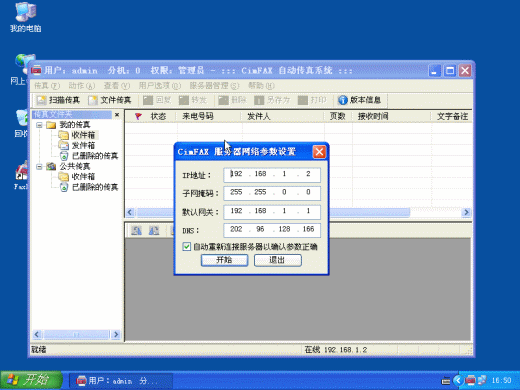Open 我的电脑 desktop icon
This screenshot has height=390, width=520.
(26, 17)
